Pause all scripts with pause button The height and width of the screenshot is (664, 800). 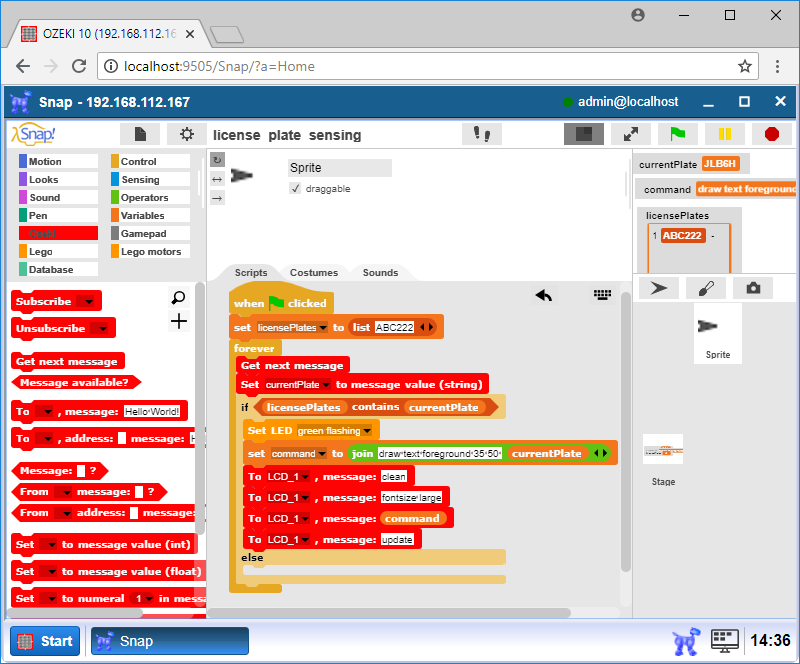724,134
